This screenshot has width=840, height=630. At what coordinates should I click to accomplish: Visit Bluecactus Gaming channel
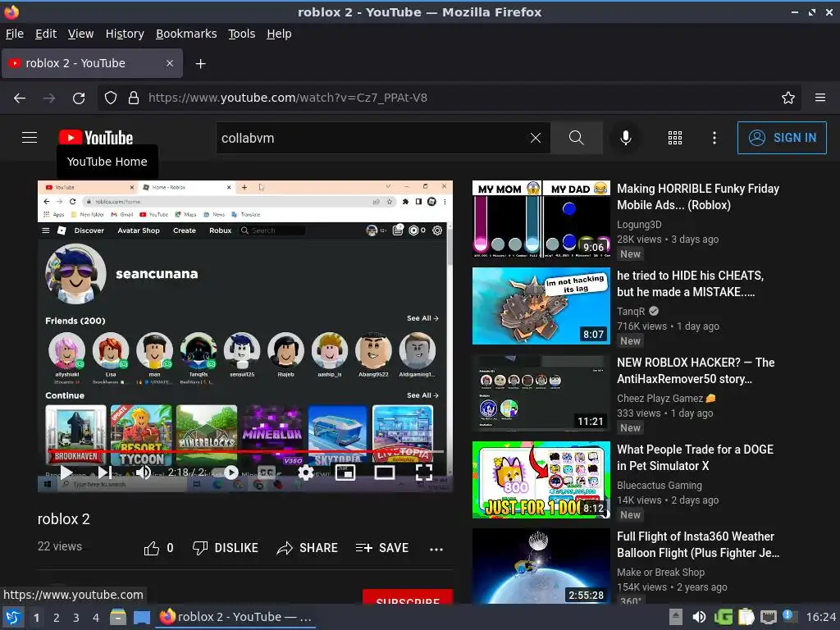(659, 486)
